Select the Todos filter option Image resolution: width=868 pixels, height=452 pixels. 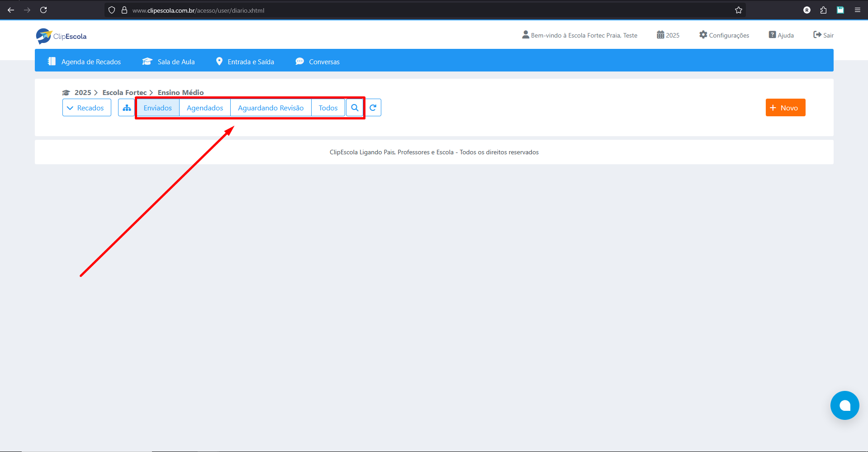pyautogui.click(x=328, y=108)
